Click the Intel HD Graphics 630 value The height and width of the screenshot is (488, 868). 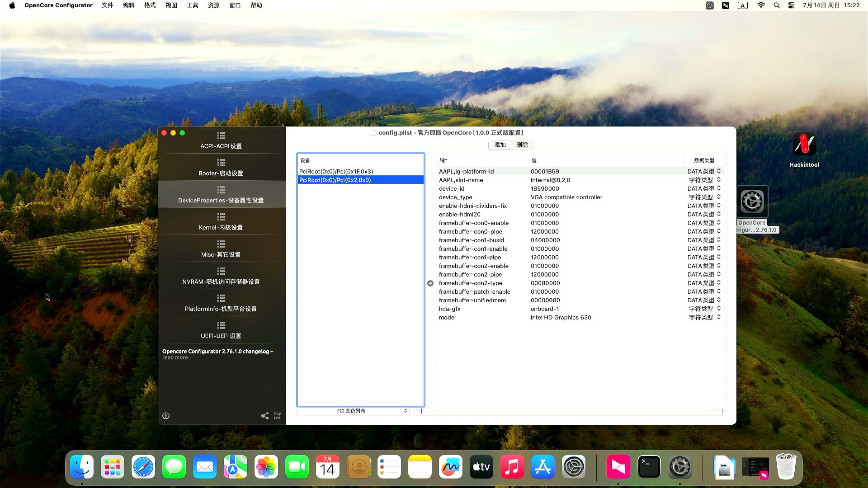(561, 318)
